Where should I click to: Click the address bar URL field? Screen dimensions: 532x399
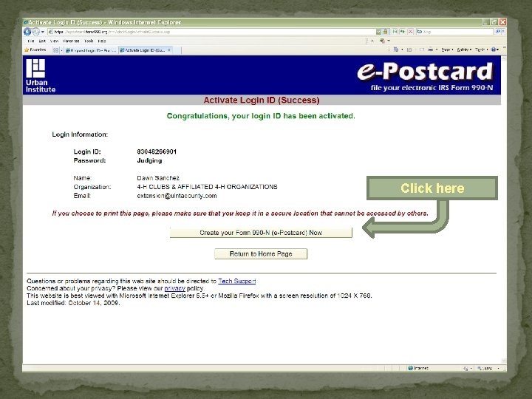(211, 32)
